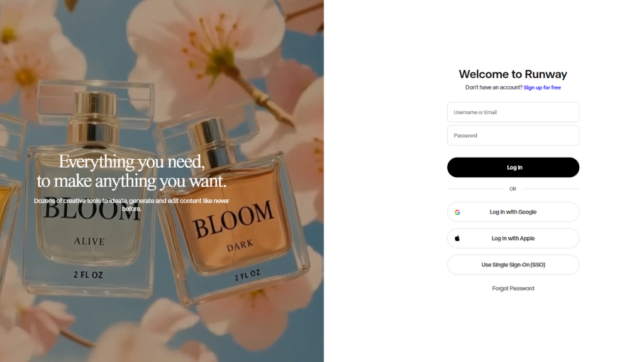Click the 2 FL OZ label on DARK bottle
This screenshot has width=644, height=362.
247,275
